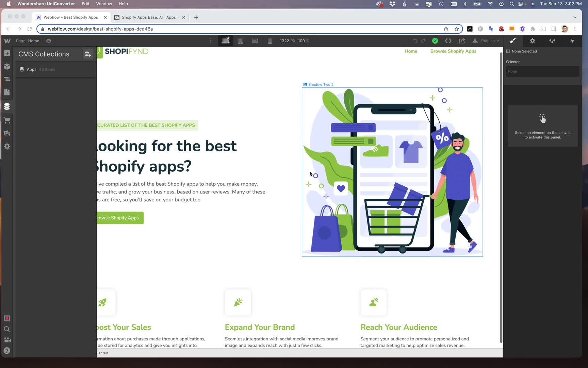The width and height of the screenshot is (588, 368).
Task: Toggle preview mode eye icon
Action: (x=49, y=41)
